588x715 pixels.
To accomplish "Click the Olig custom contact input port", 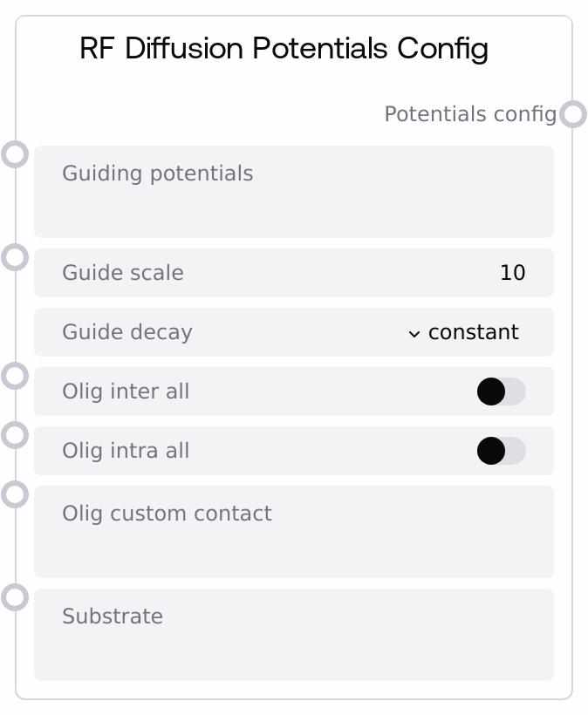I will pos(15,494).
